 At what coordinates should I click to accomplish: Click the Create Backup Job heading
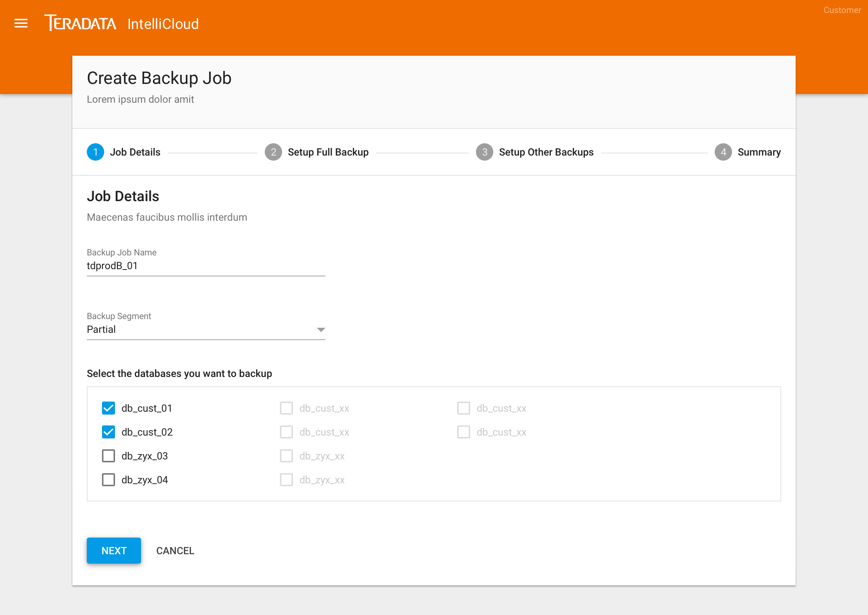[x=159, y=79]
